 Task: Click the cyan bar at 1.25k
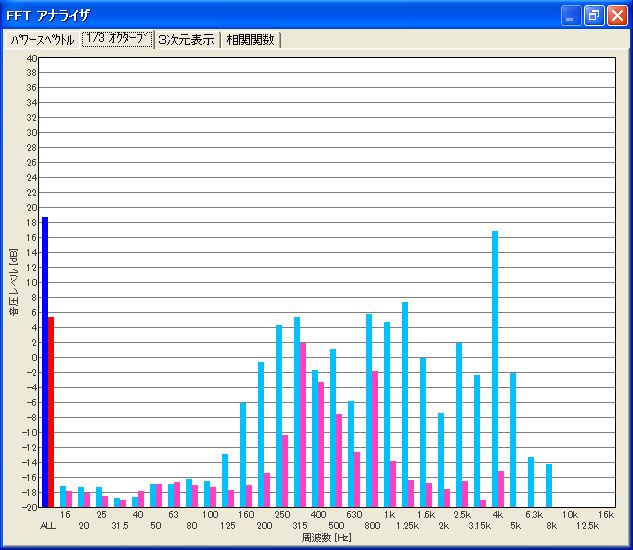point(405,405)
